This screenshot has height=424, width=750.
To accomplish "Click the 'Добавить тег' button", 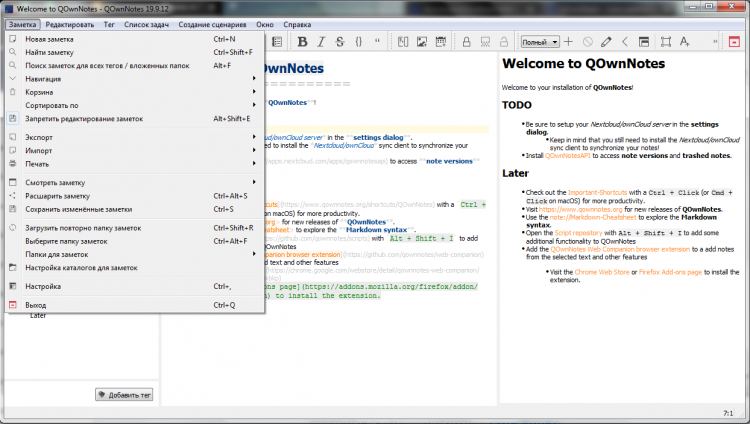I will pyautogui.click(x=124, y=395).
